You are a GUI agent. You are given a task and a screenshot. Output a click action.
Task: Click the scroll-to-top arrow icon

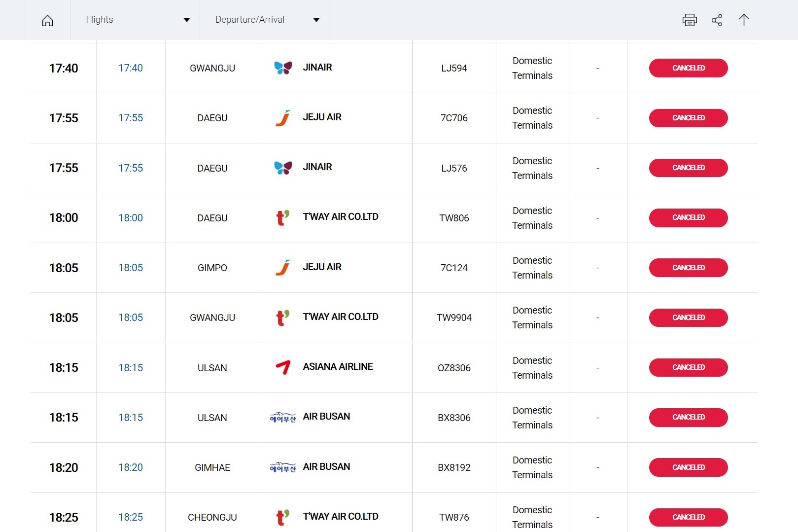click(743, 20)
